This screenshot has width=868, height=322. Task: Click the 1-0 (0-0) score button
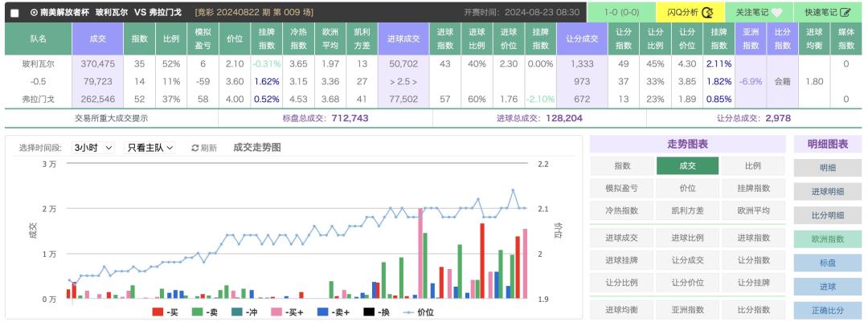pos(621,12)
